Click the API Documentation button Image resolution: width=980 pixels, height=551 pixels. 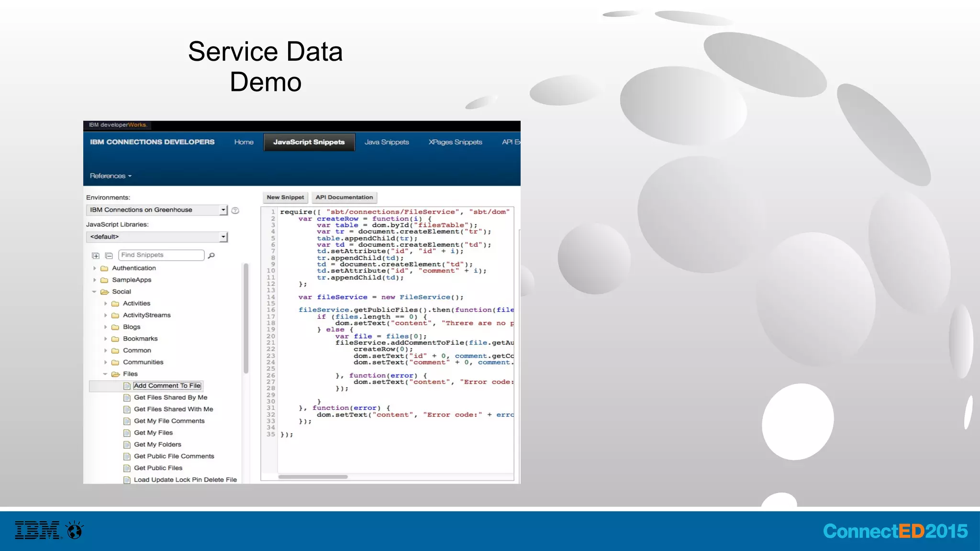click(x=344, y=198)
